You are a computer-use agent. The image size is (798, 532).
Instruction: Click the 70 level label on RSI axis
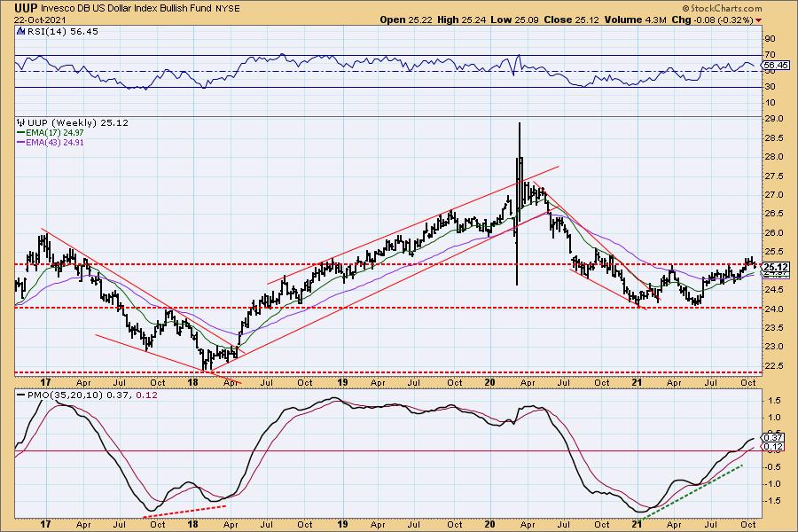pyautogui.click(x=770, y=54)
